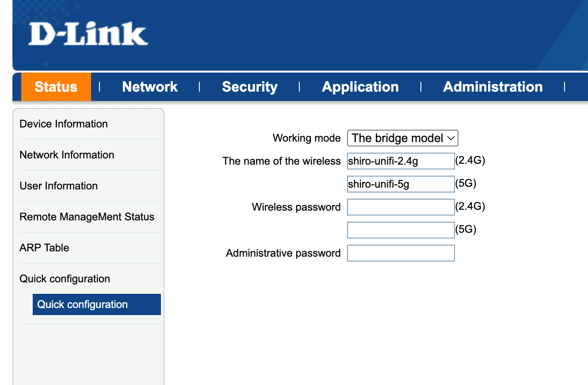Open the Working mode dropdown
Viewport: 588px width, 385px height.
403,138
